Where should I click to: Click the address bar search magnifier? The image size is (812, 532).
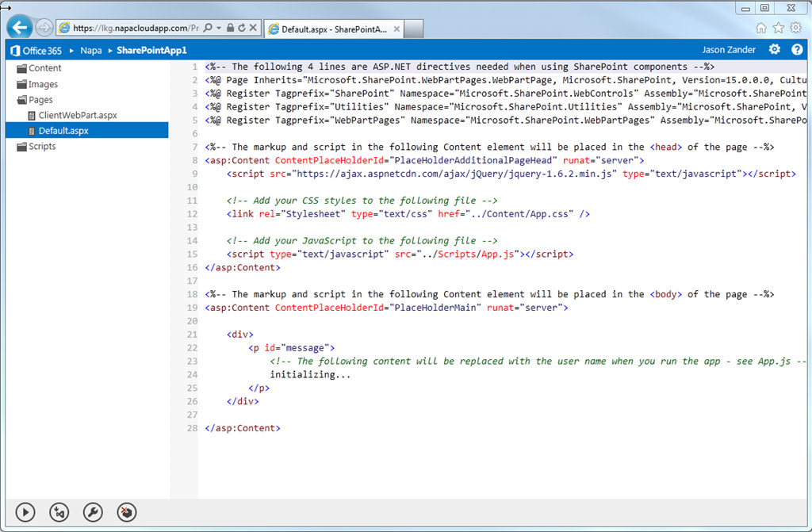pos(208,28)
